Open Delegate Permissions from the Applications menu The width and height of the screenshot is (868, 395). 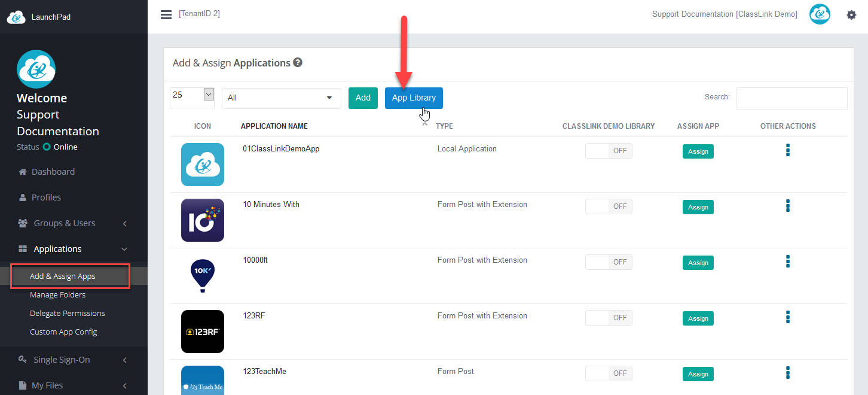(x=67, y=312)
